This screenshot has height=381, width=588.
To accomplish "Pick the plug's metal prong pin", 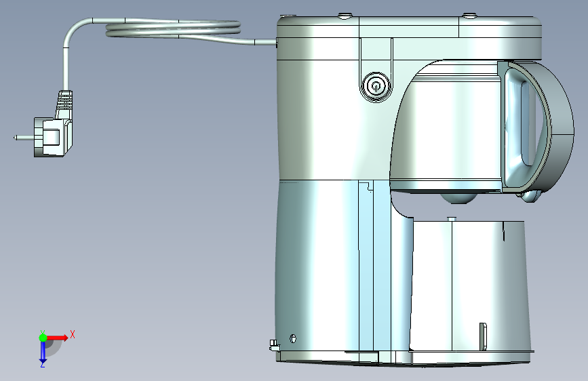I will (24, 138).
